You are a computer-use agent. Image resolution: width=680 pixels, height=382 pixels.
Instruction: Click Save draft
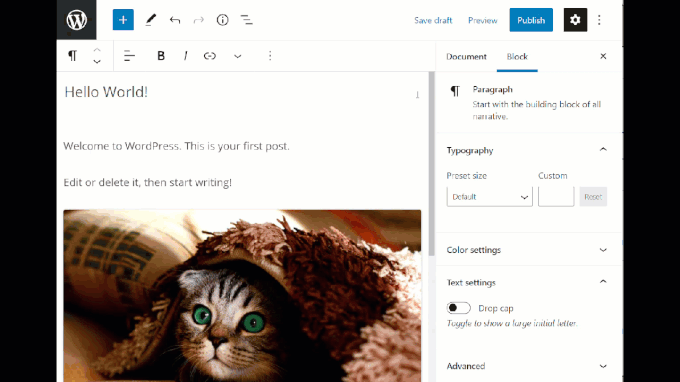tap(433, 20)
